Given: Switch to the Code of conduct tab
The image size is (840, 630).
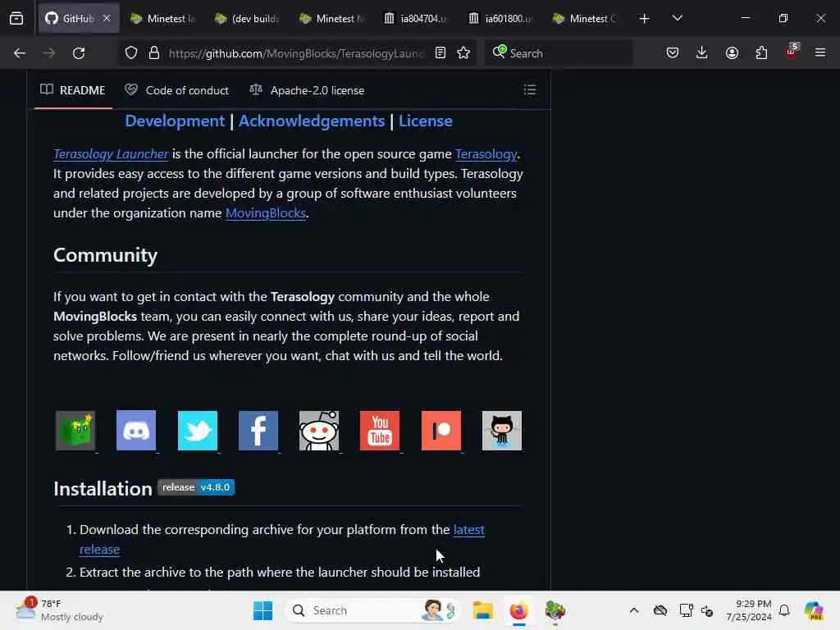Looking at the screenshot, I should (177, 90).
